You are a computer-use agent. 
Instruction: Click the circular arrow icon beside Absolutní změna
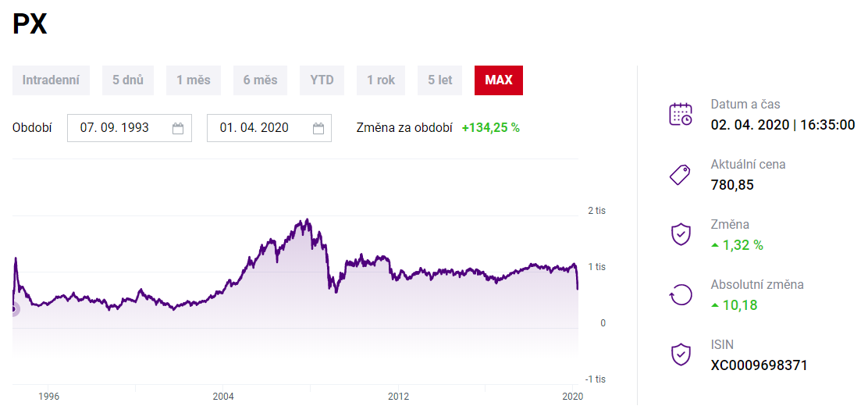pos(681,294)
